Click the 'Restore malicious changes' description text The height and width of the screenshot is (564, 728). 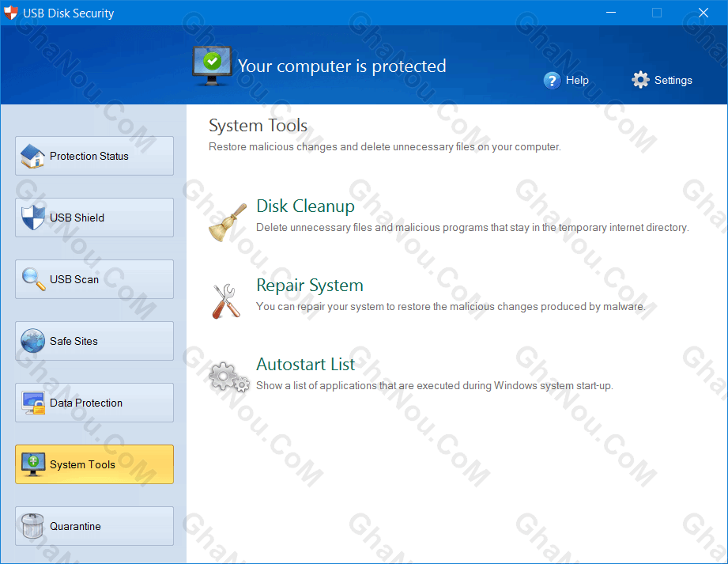[385, 147]
